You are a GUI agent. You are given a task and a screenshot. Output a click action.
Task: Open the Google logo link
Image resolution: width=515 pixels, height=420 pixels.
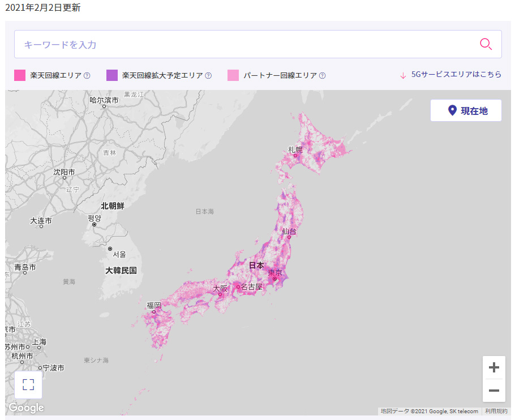(26, 408)
